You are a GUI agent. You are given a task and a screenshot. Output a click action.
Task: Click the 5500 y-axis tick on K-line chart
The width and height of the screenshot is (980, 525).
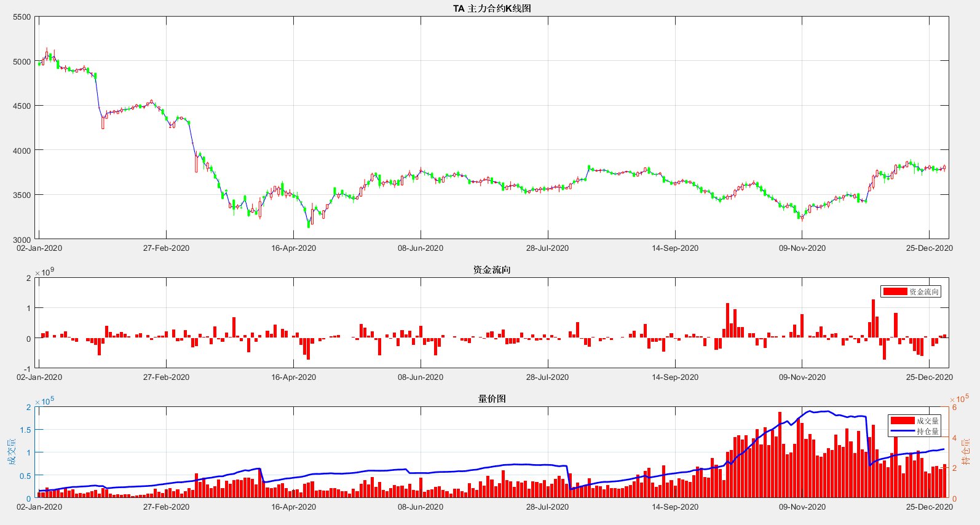click(x=22, y=17)
